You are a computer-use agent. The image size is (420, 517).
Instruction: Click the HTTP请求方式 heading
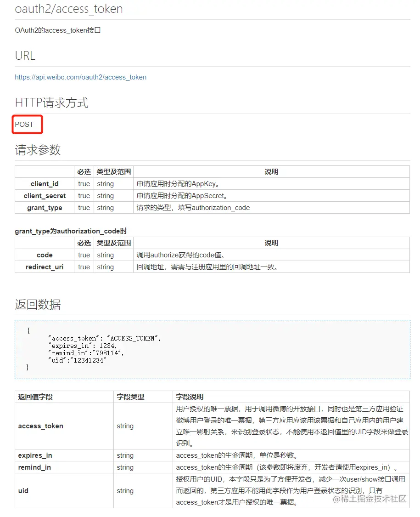pos(52,102)
